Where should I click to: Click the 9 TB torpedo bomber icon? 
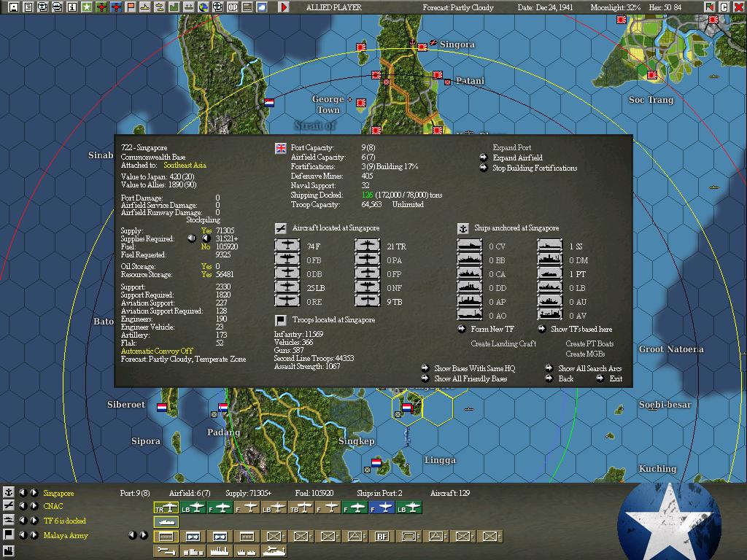coord(368,301)
